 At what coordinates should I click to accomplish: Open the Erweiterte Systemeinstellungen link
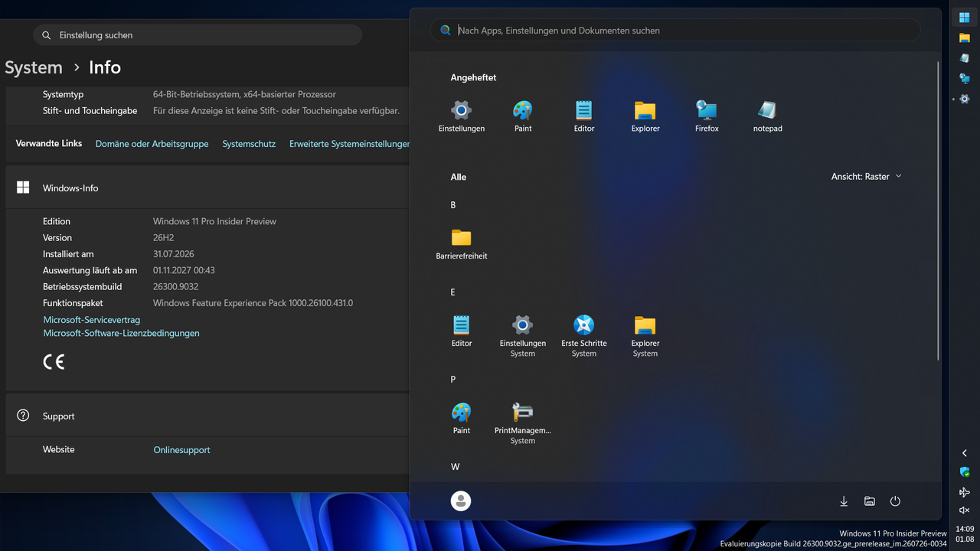[x=349, y=144]
